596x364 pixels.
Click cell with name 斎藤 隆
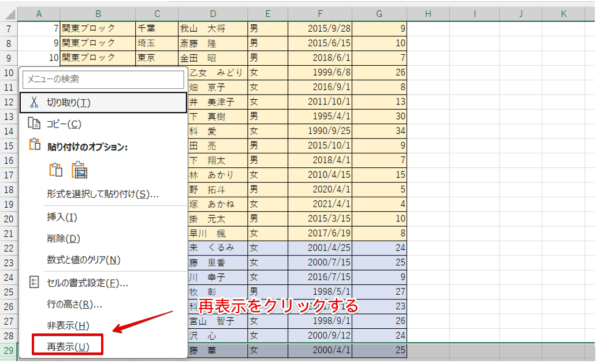213,43
